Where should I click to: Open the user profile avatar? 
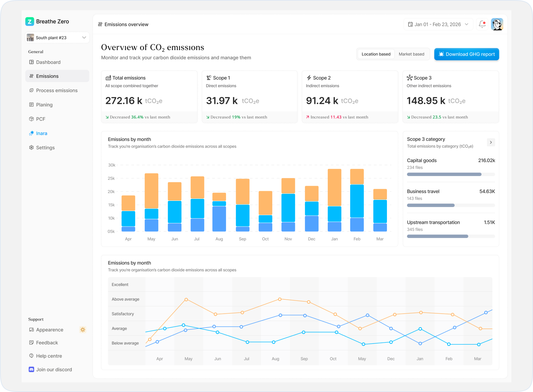(497, 24)
